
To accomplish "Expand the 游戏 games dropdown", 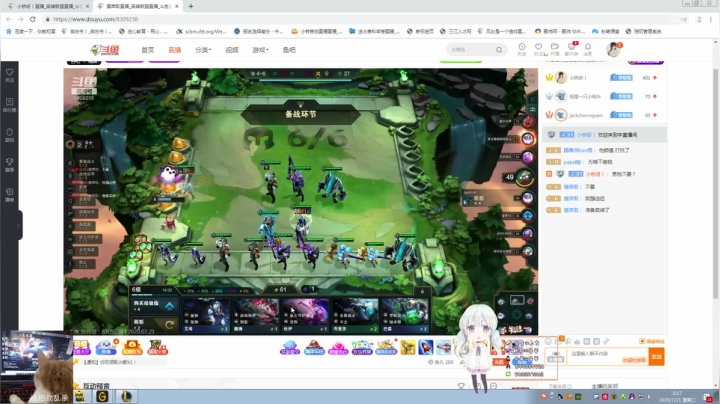I will [260, 50].
